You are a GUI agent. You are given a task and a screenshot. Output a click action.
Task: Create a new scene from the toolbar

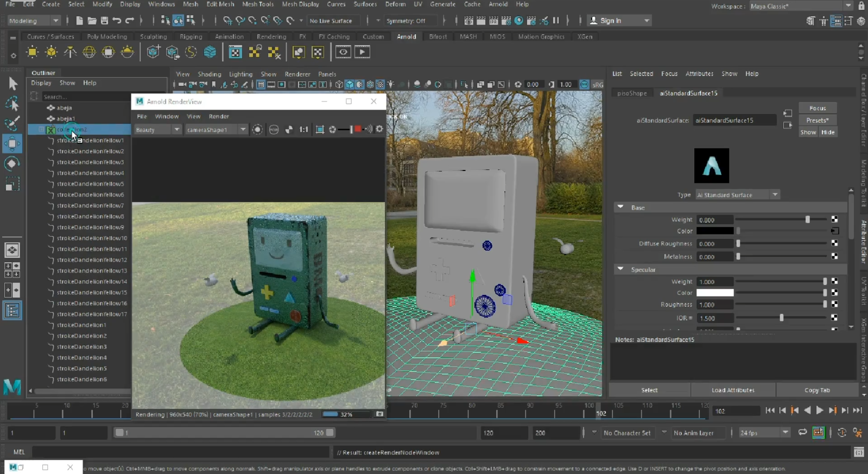point(79,21)
